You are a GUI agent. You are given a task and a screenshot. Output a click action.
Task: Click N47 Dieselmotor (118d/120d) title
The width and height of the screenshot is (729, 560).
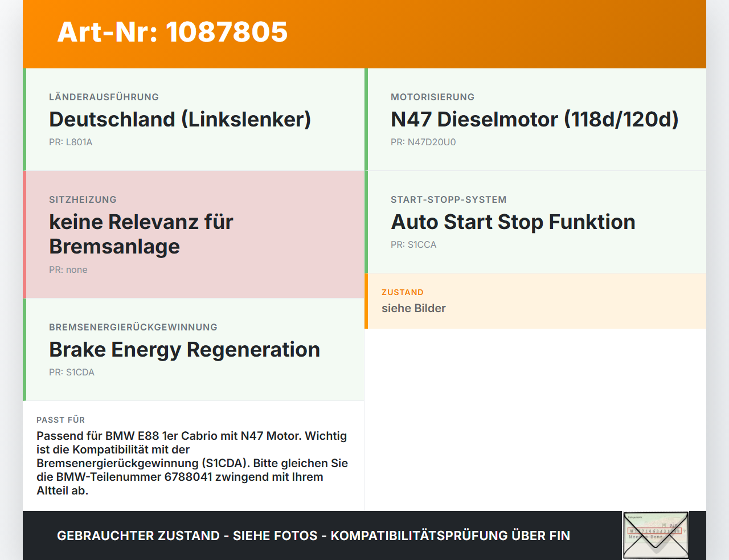tap(535, 119)
